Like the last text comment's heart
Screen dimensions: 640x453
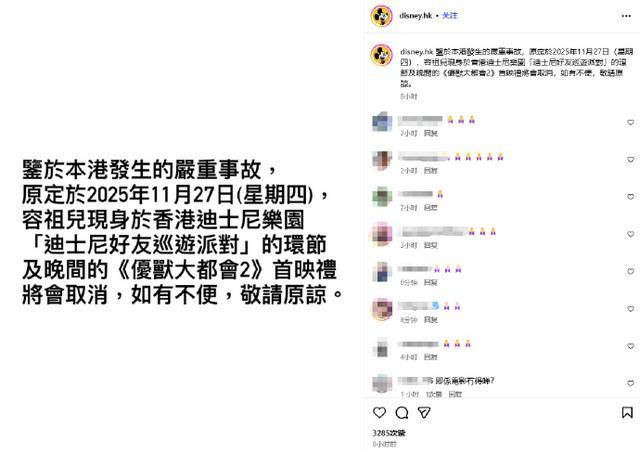pyautogui.click(x=631, y=383)
